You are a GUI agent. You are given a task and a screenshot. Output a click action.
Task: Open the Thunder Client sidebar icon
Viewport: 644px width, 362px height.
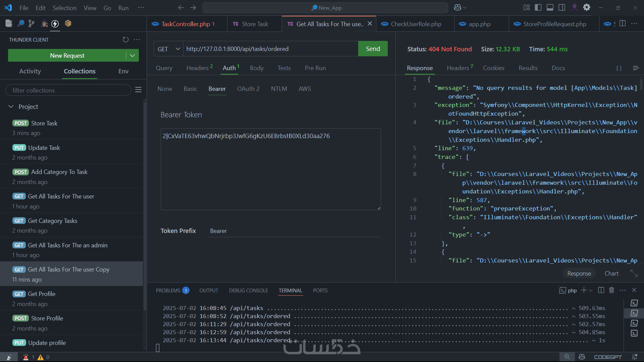[55, 23]
